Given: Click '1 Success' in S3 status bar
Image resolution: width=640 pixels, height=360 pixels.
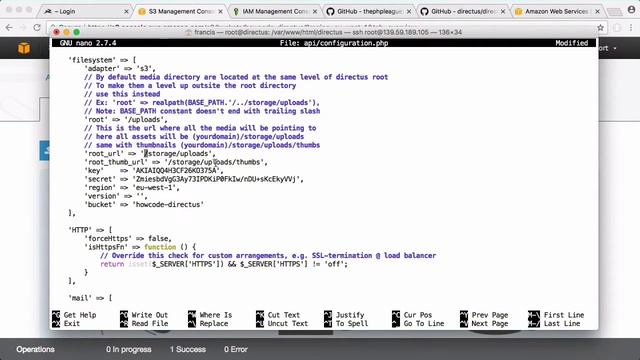Looking at the screenshot, I should (188, 349).
